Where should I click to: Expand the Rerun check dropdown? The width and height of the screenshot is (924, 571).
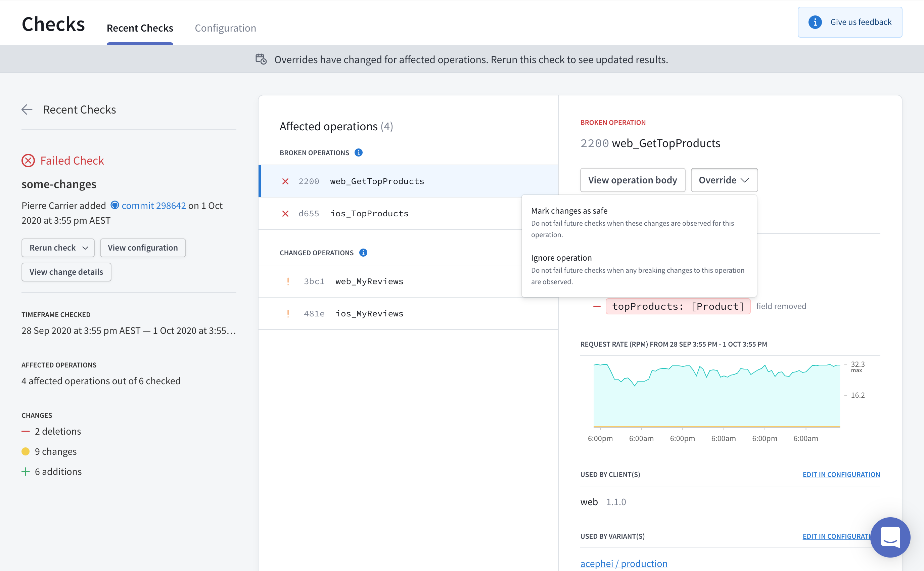click(58, 248)
